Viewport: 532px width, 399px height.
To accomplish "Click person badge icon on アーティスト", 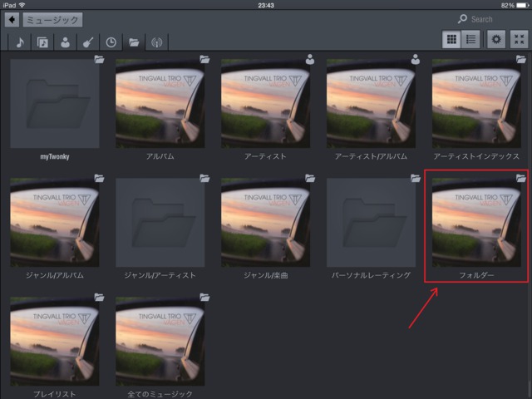I will [x=310, y=59].
